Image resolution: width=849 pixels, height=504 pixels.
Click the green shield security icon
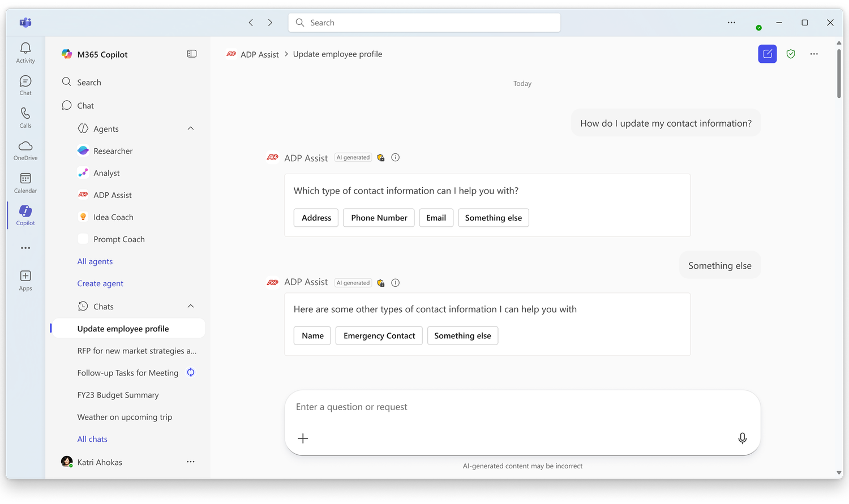(x=791, y=54)
